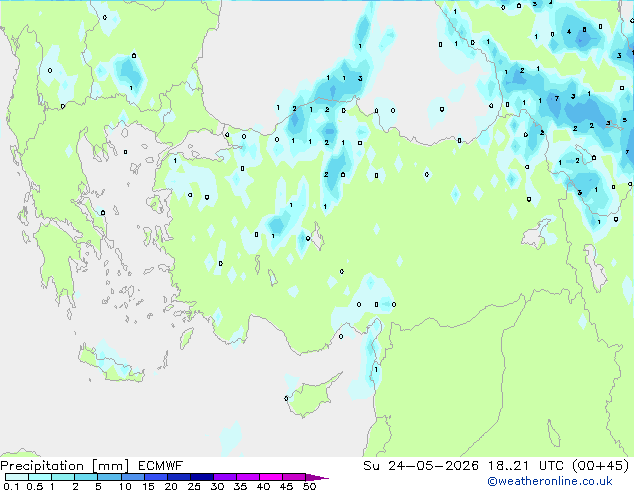Pick the 30–35 mm legend swatch
The height and width of the screenshot is (490, 634).
click(x=225, y=477)
